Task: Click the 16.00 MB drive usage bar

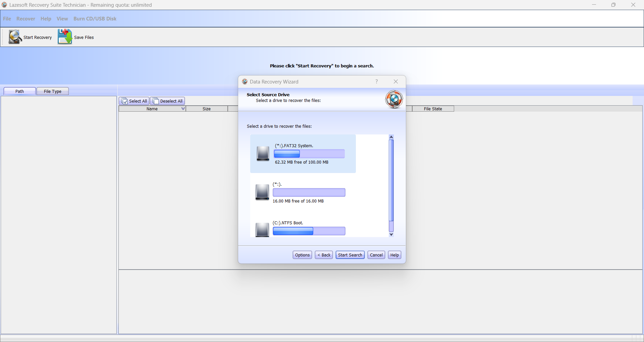Action: click(x=309, y=192)
